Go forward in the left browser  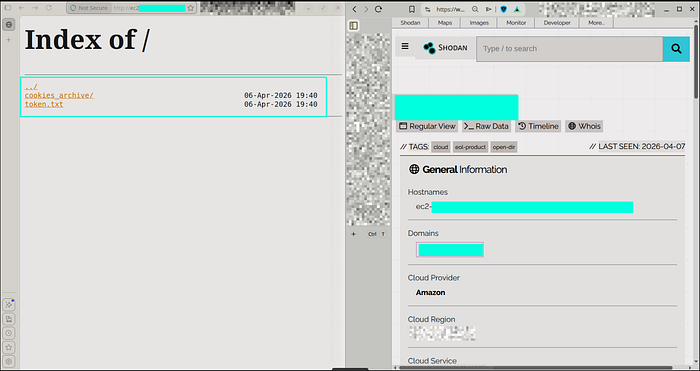tap(35, 8)
